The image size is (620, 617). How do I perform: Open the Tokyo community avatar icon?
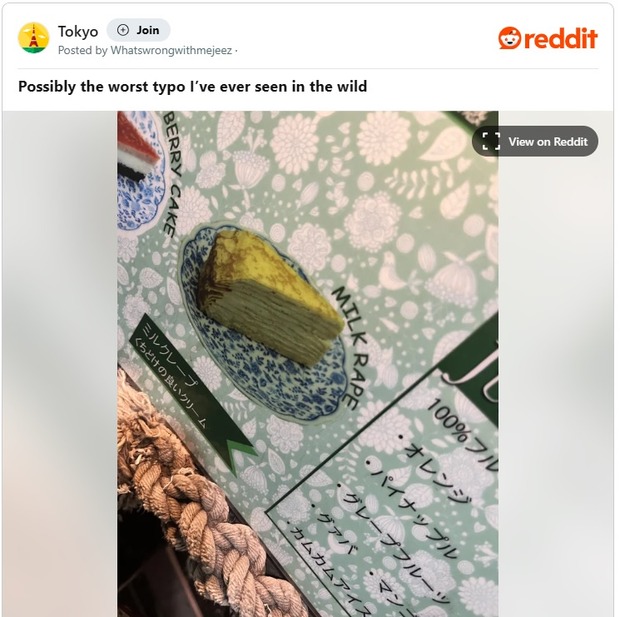click(34, 38)
